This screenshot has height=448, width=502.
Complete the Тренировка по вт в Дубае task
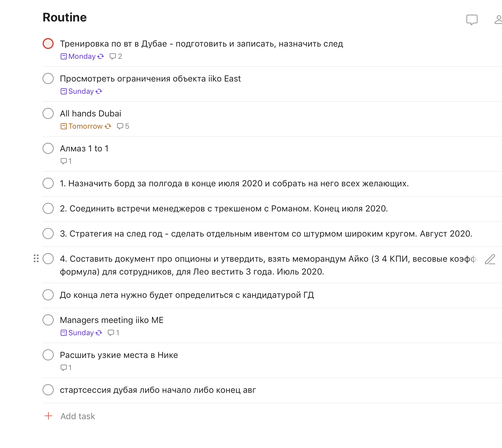48,44
